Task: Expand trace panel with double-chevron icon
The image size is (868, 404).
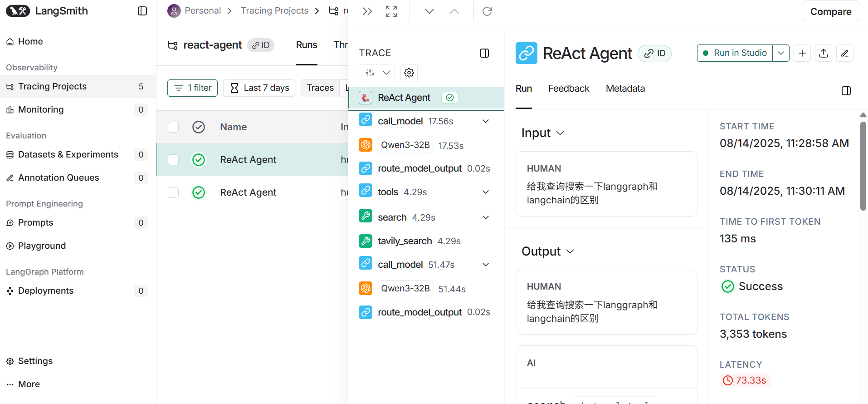Action: pyautogui.click(x=367, y=11)
